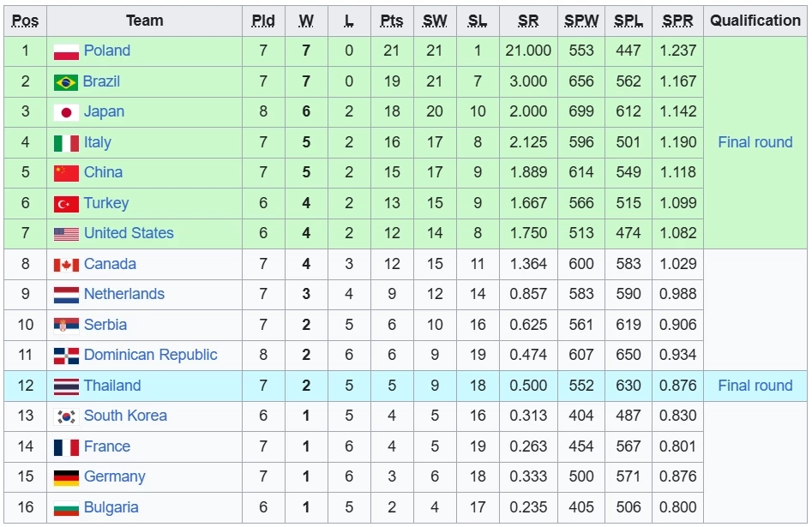Click the Thailand flag icon

(x=66, y=386)
